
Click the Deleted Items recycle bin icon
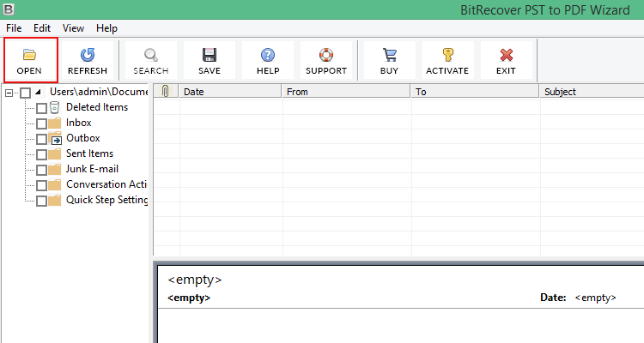coord(54,107)
